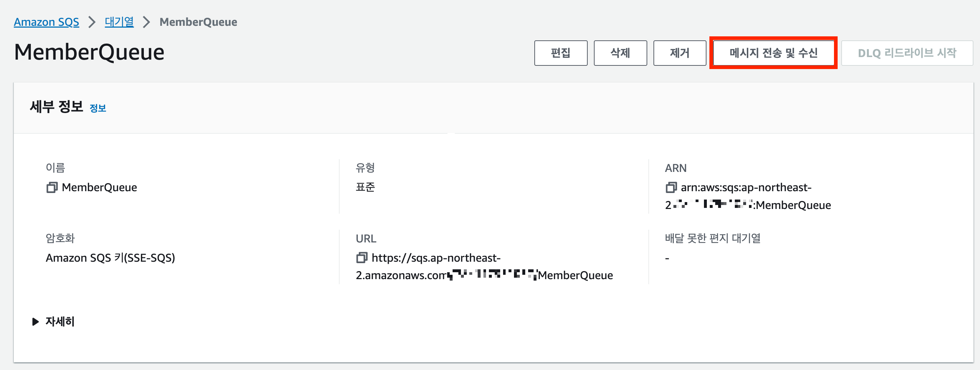Click the DLQ 리드라이브 시작 button
This screenshot has height=370, width=980.
[907, 53]
